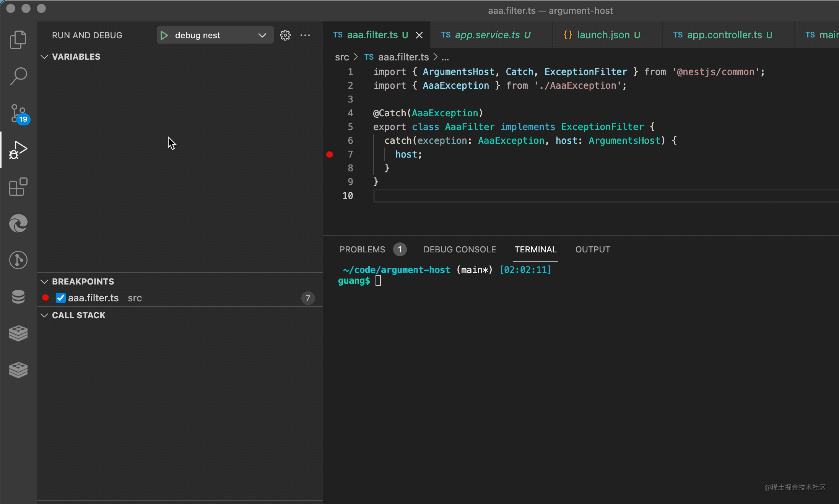Toggle the red breakpoint on line 7
The height and width of the screenshot is (504, 839).
pyautogui.click(x=330, y=154)
